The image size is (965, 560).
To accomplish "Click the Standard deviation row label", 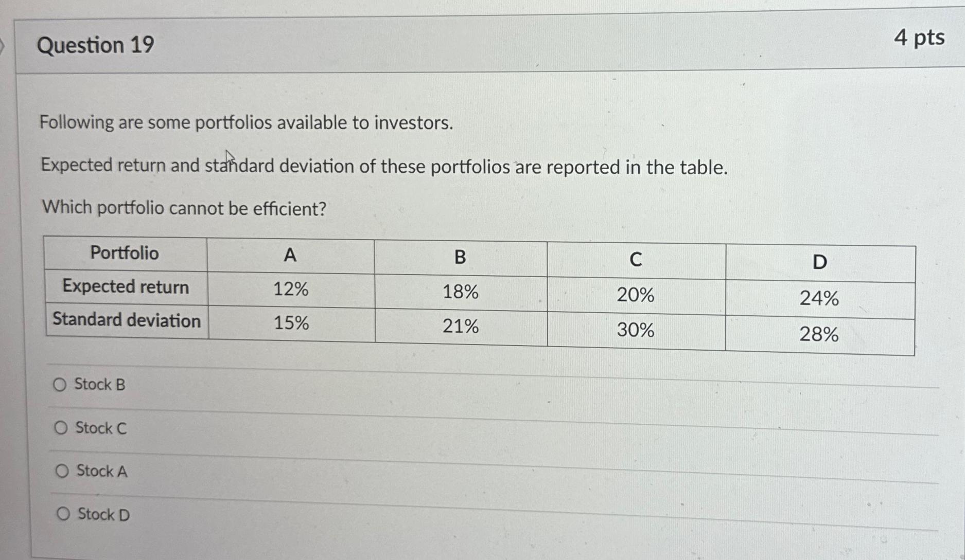I will pos(126,320).
